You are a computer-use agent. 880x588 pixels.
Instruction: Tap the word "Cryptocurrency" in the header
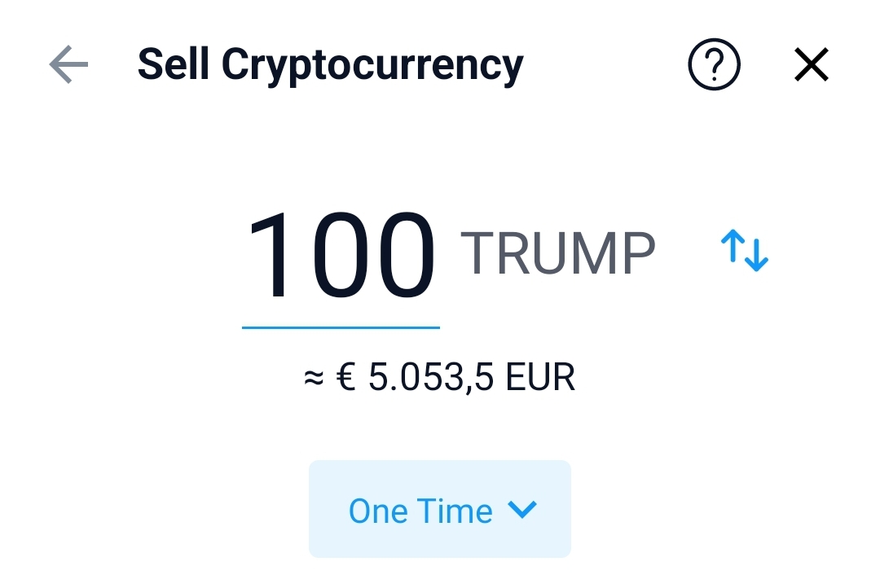[372, 65]
